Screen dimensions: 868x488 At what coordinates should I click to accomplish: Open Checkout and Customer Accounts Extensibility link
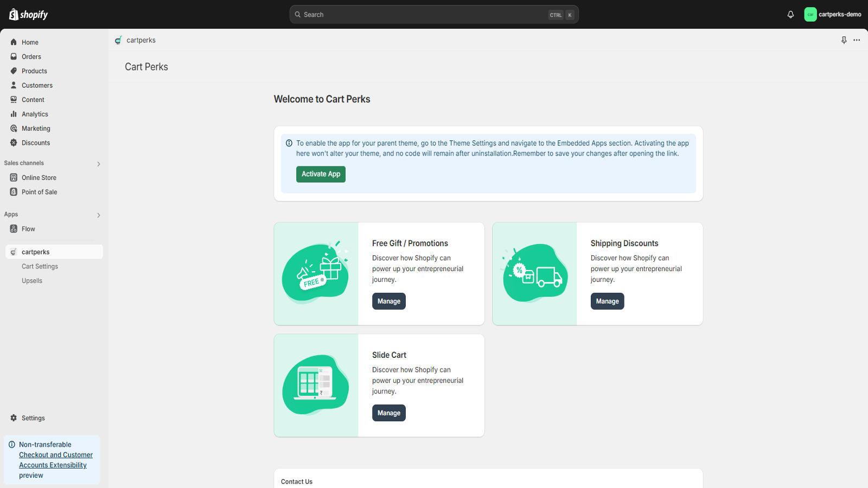coord(55,460)
